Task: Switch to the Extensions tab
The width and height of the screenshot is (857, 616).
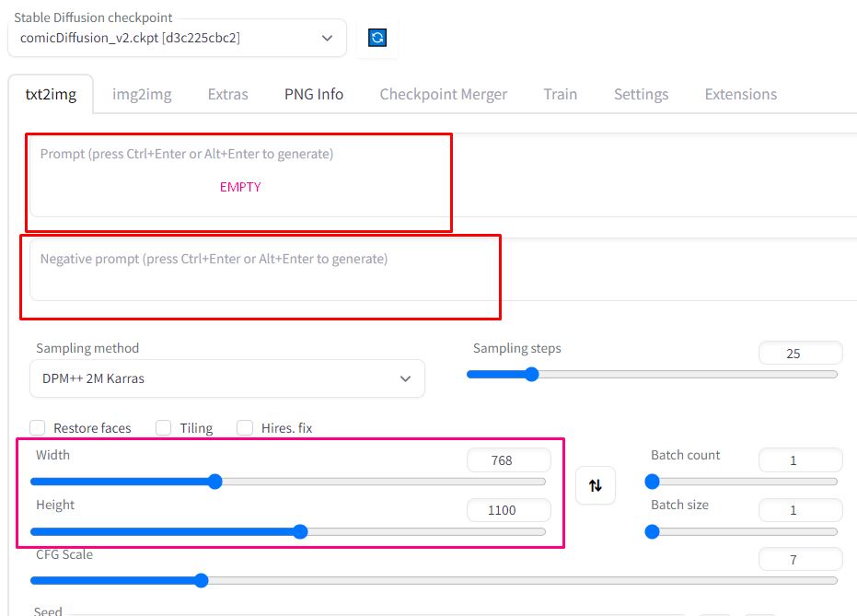Action: [741, 94]
